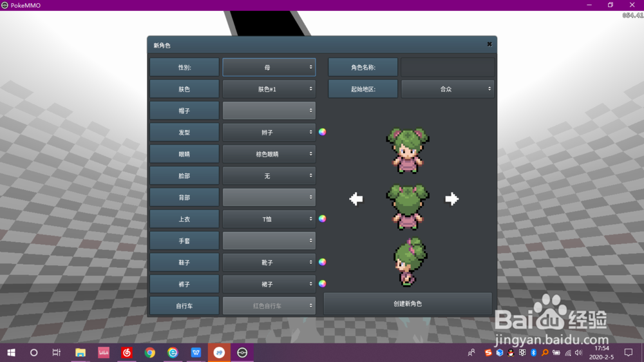Click the 自行车 label button
The image size is (644, 362).
coord(184,306)
